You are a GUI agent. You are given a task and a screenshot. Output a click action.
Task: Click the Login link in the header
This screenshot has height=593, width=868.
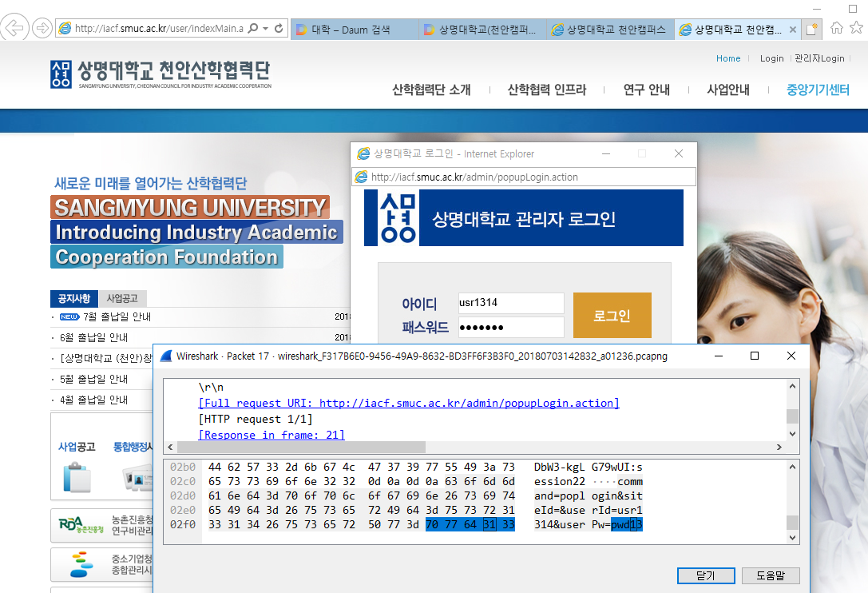(x=771, y=58)
